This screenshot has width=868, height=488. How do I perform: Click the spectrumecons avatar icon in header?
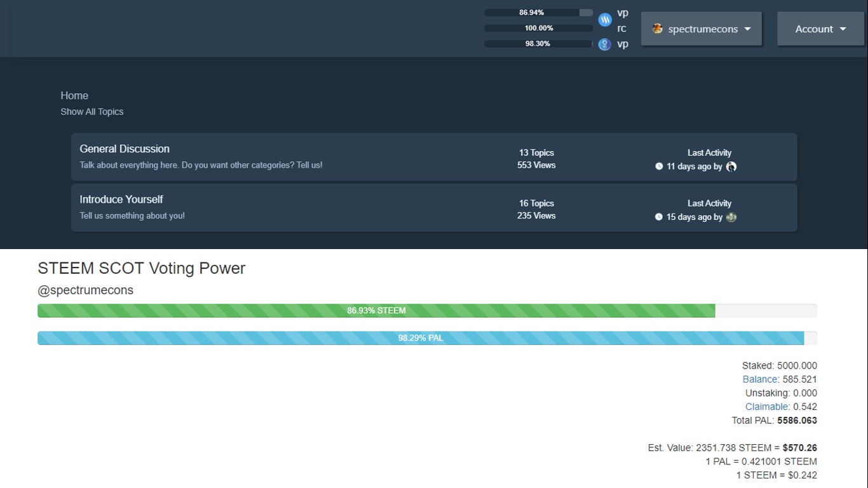658,29
